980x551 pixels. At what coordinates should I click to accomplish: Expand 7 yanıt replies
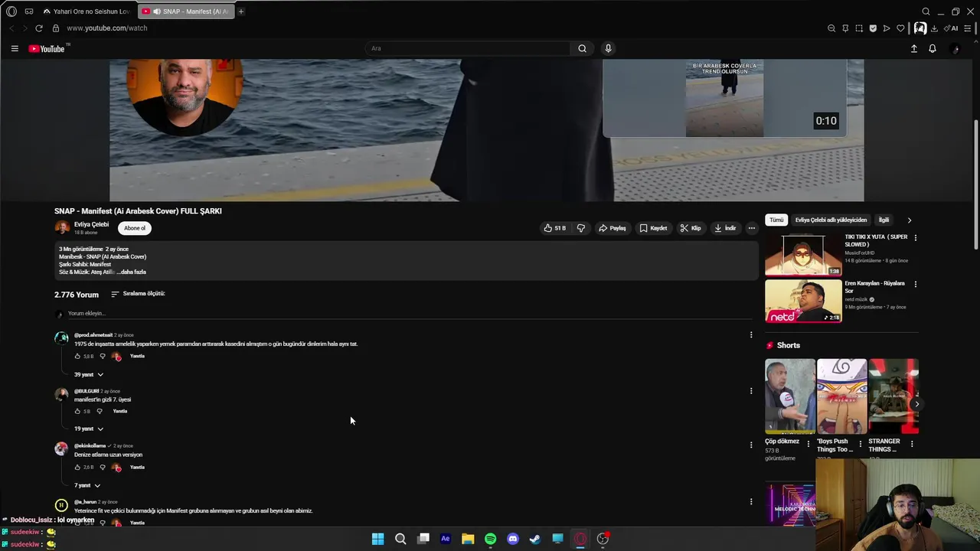tap(87, 485)
